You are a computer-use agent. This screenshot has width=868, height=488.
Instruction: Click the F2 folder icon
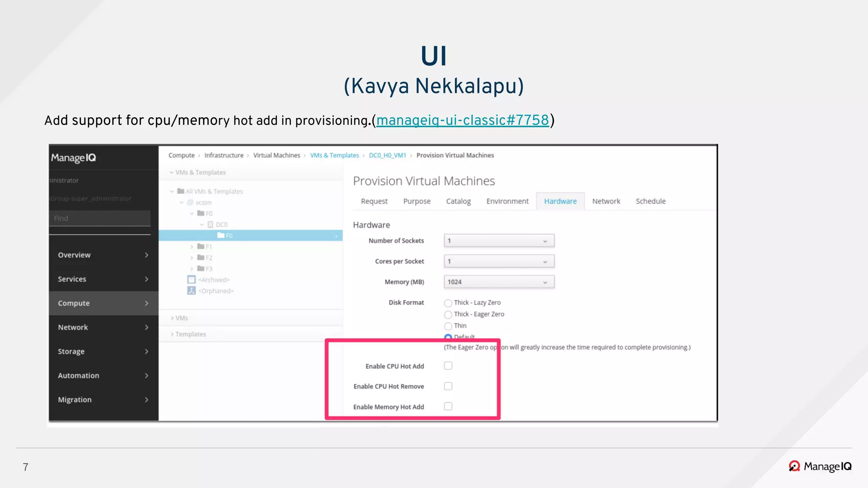(x=201, y=258)
